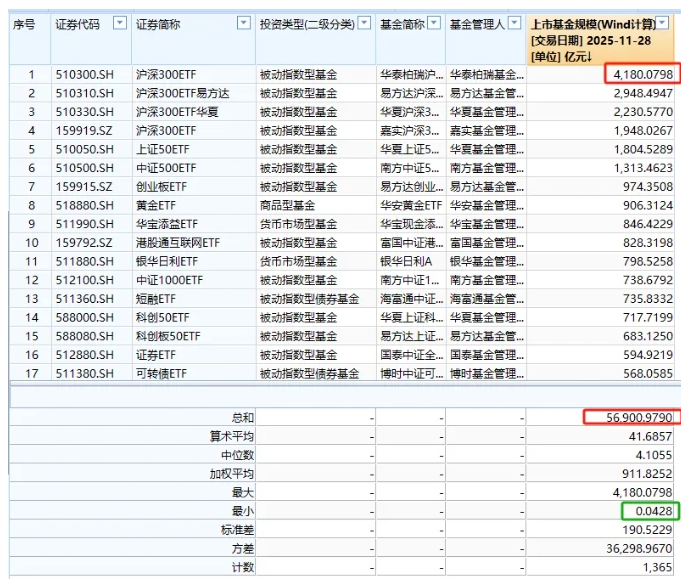The height and width of the screenshot is (584, 681).
Task: Click the scale value 2,948.4947
Action: (643, 93)
